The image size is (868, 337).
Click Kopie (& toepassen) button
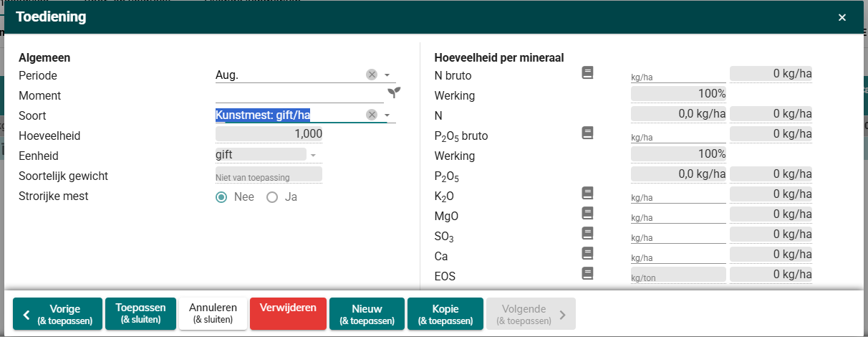(x=445, y=314)
